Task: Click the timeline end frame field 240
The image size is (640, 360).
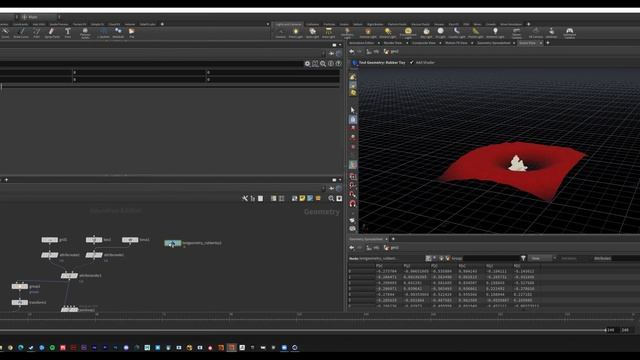Action: pyautogui.click(x=626, y=330)
